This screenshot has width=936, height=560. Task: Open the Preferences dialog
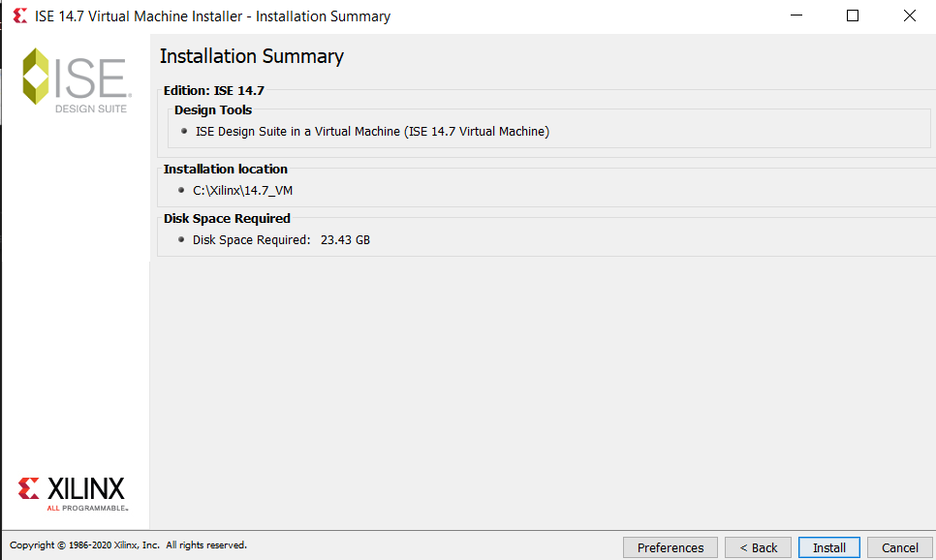click(671, 547)
